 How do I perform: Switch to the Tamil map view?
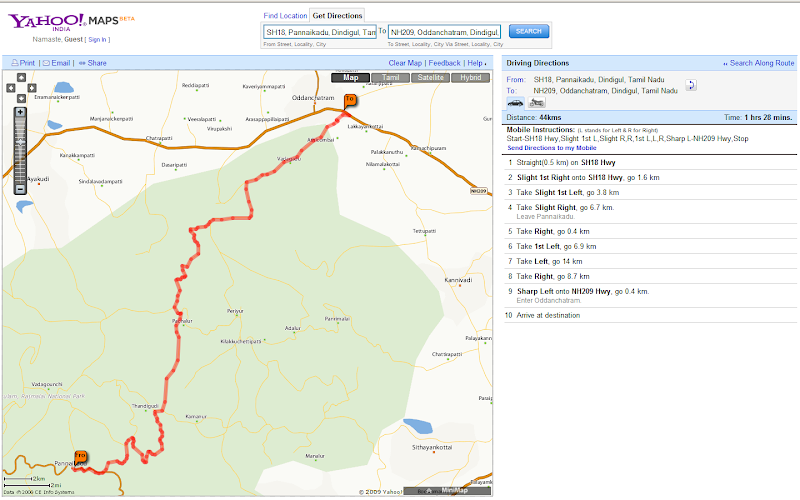coord(390,78)
